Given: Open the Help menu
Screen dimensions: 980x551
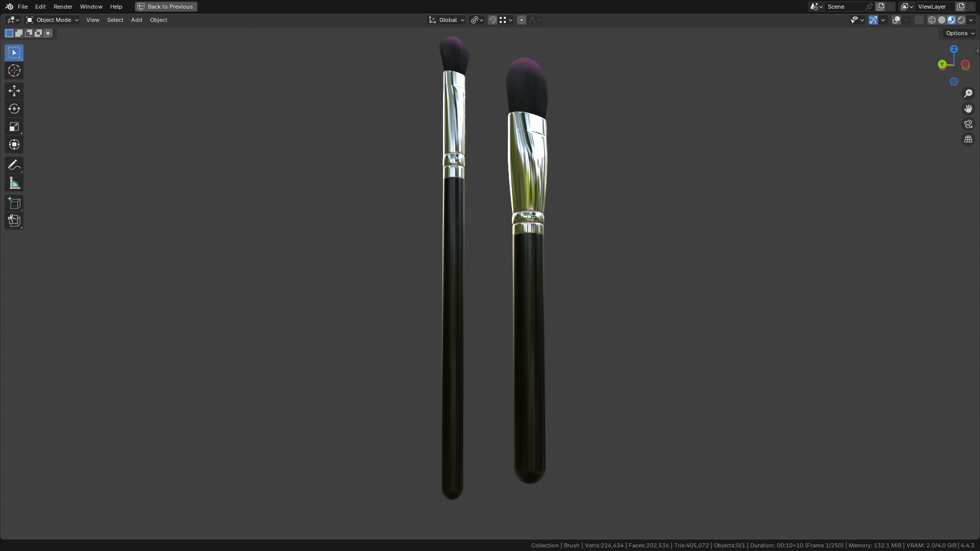Looking at the screenshot, I should tap(116, 7).
